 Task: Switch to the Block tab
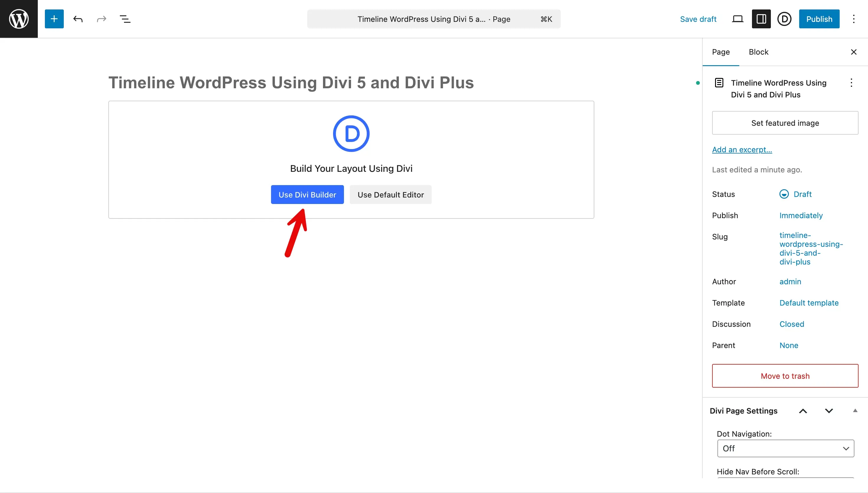[x=759, y=52]
